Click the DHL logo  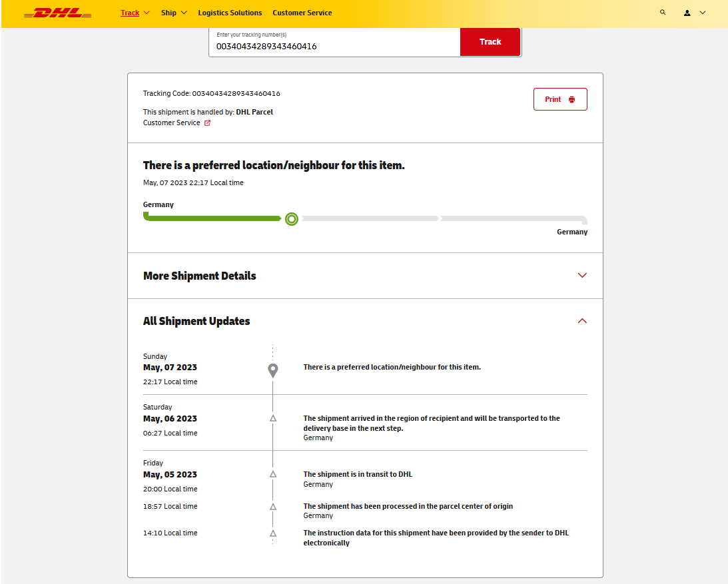pos(57,13)
